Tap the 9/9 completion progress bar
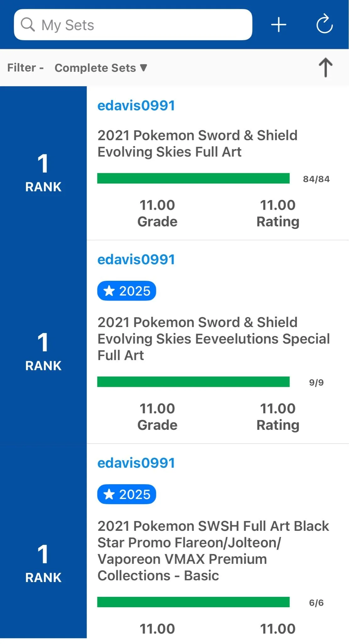This screenshot has height=644, width=349. (x=193, y=382)
